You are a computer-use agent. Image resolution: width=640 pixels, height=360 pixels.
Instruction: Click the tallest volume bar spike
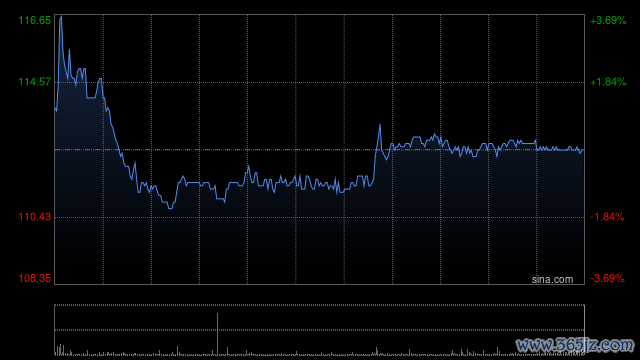(x=218, y=334)
